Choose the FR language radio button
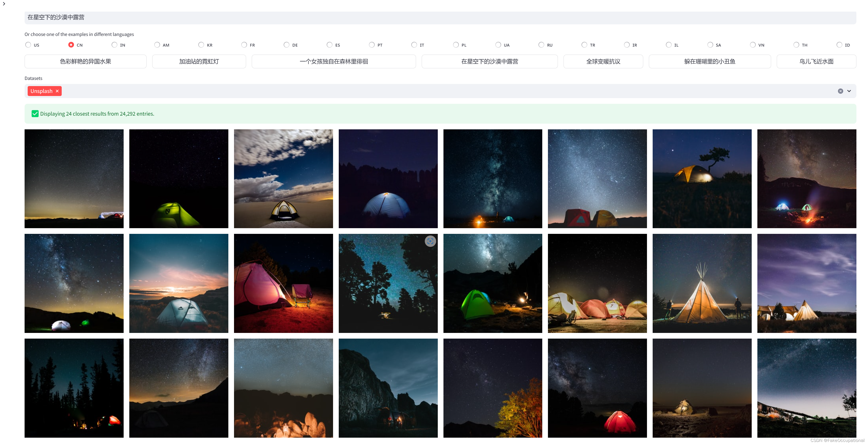Screen dimensions: 868x445 244,45
